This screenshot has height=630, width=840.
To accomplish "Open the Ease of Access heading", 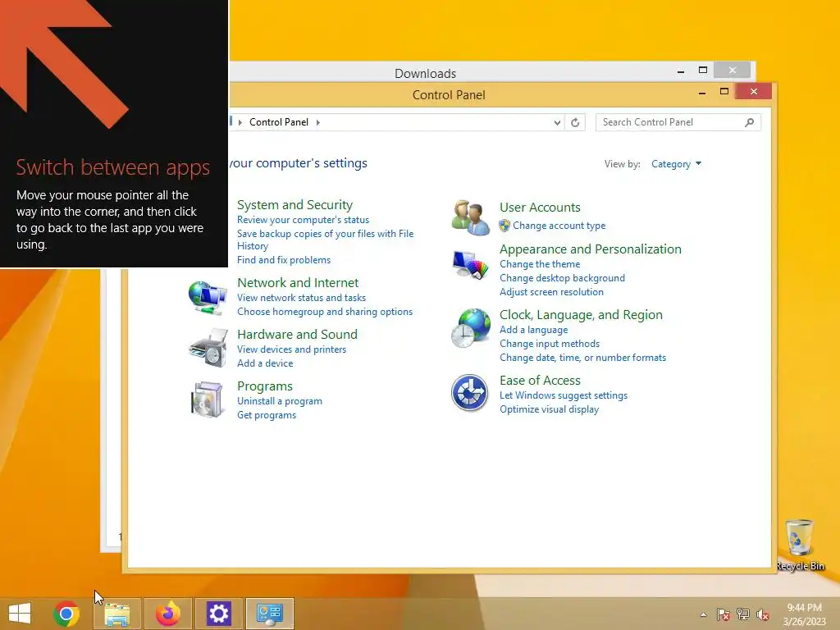I will 540,381.
